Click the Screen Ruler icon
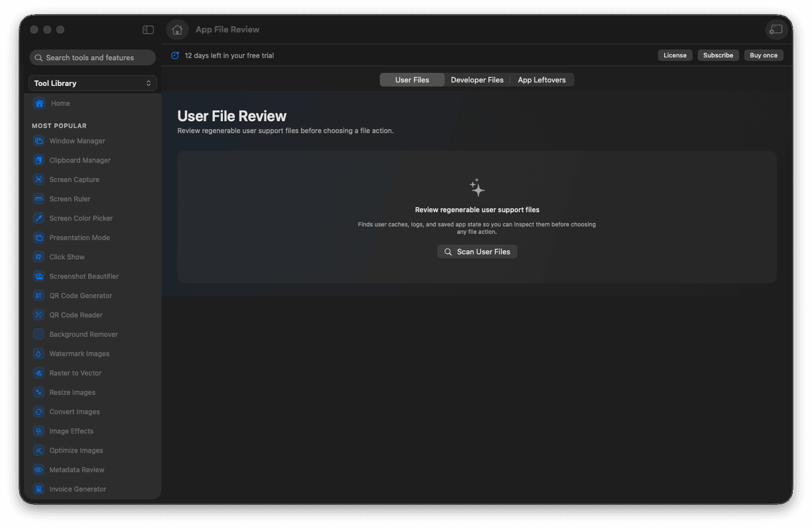This screenshot has width=812, height=528. (39, 199)
